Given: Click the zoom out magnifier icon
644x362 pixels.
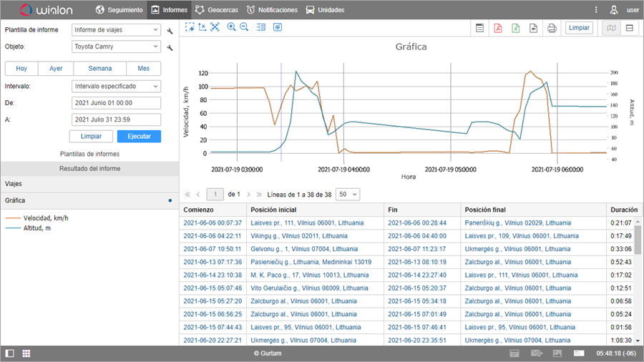Looking at the screenshot, I should coord(244,27).
